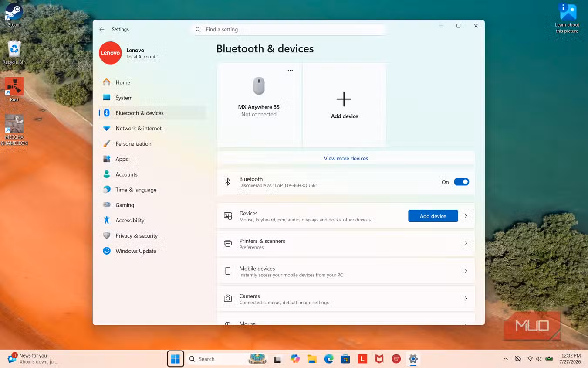Click the crossed-out cloud tray icon
The width and height of the screenshot is (588, 368).
(x=518, y=359)
